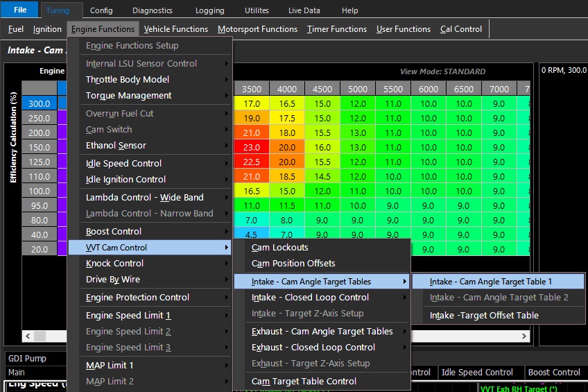The height and width of the screenshot is (392, 588).
Task: Open Timer Functions menu
Action: coord(337,29)
